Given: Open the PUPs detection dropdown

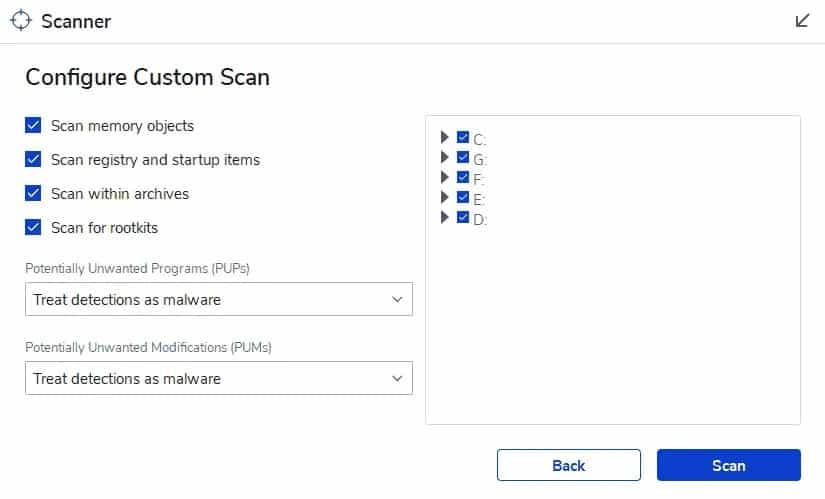Looking at the screenshot, I should [x=218, y=299].
